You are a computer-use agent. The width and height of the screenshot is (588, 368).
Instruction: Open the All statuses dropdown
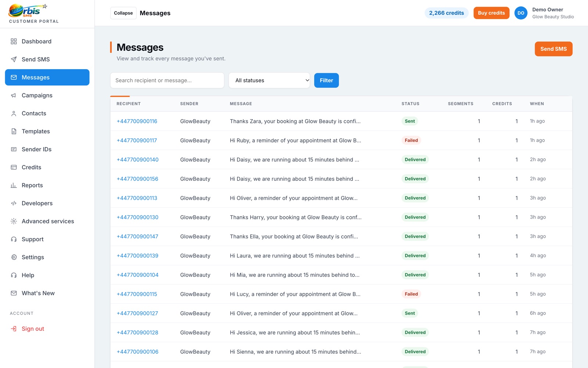[269, 80]
